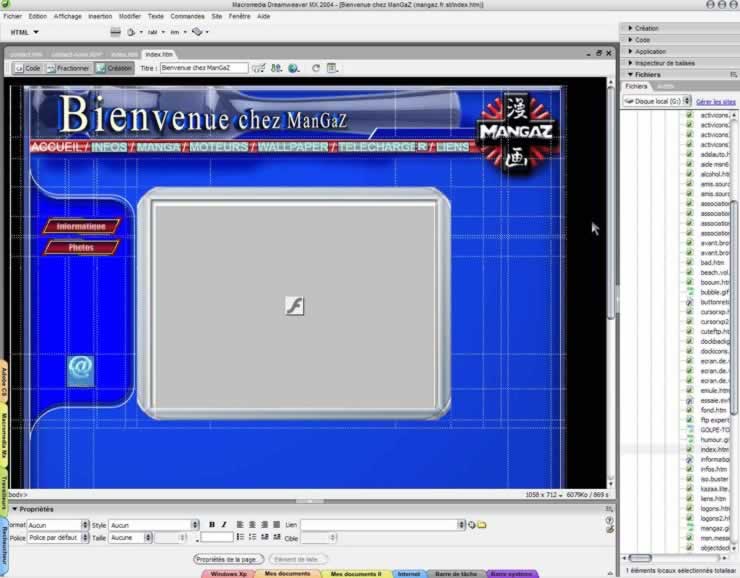
Task: Click the text outdent icon
Action: pos(265,537)
